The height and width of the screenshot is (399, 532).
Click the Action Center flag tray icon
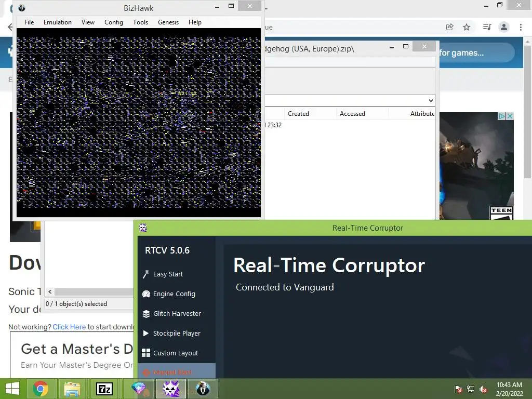point(458,389)
